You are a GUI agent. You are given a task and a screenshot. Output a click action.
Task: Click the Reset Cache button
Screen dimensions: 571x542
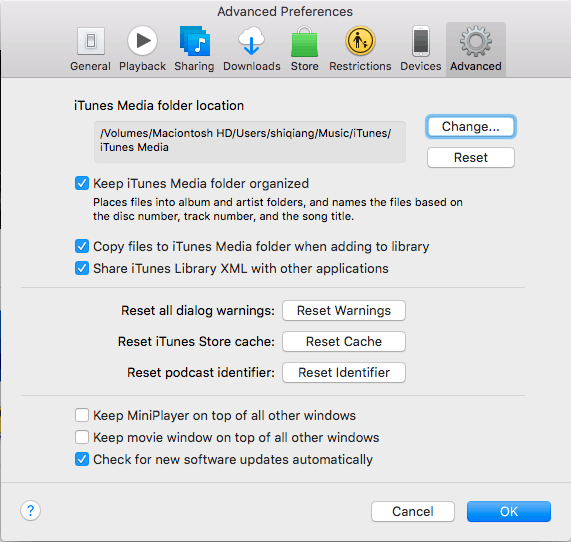[344, 342]
